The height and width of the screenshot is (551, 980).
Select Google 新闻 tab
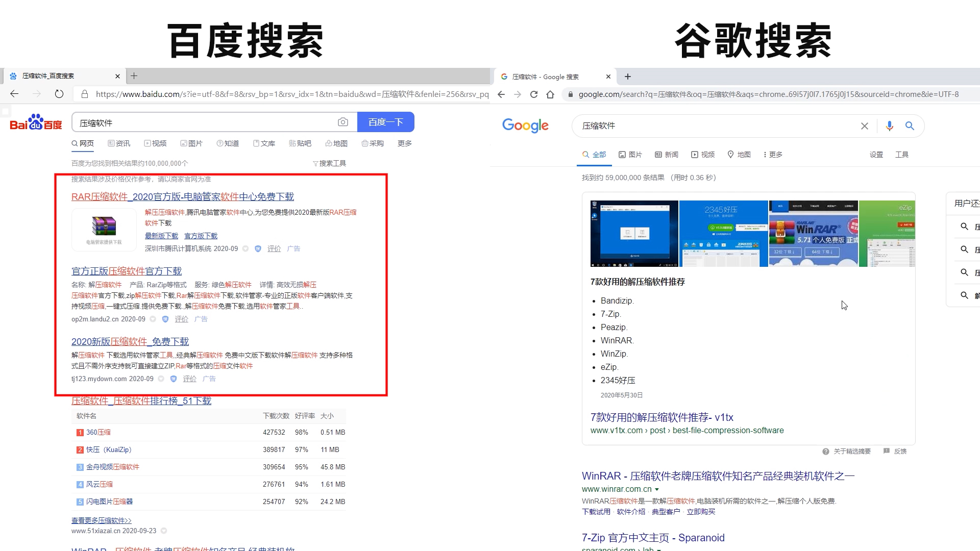coord(667,155)
